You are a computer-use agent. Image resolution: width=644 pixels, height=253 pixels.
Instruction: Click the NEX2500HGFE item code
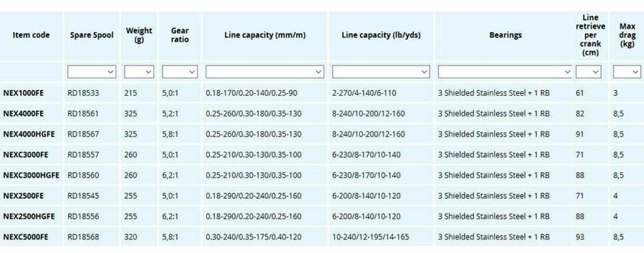click(x=28, y=216)
